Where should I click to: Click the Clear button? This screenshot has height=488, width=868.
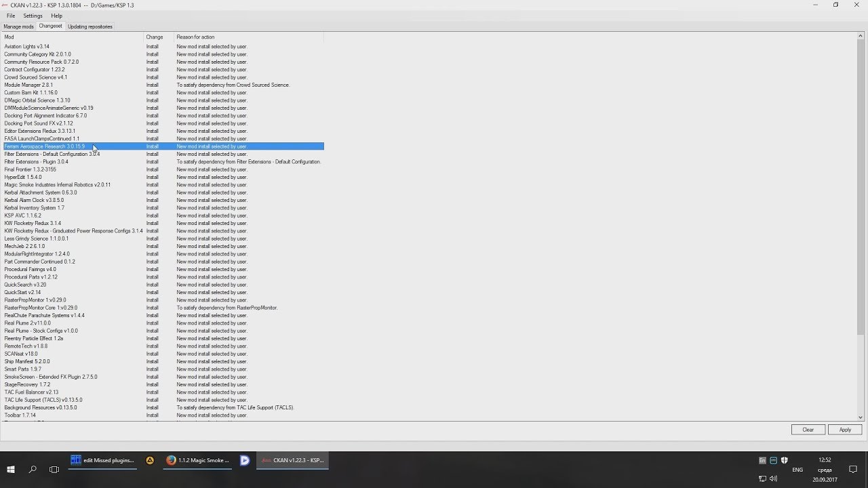(x=808, y=430)
